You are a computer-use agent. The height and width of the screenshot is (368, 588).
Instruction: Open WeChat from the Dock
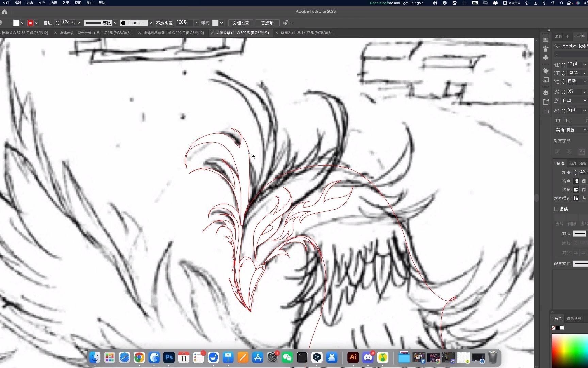[287, 357]
